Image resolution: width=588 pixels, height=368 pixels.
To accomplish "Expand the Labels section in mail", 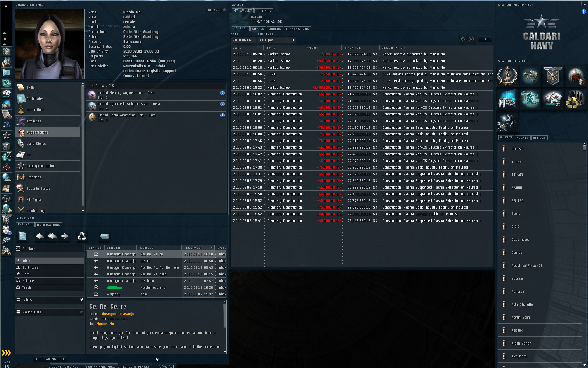I will click(x=81, y=300).
